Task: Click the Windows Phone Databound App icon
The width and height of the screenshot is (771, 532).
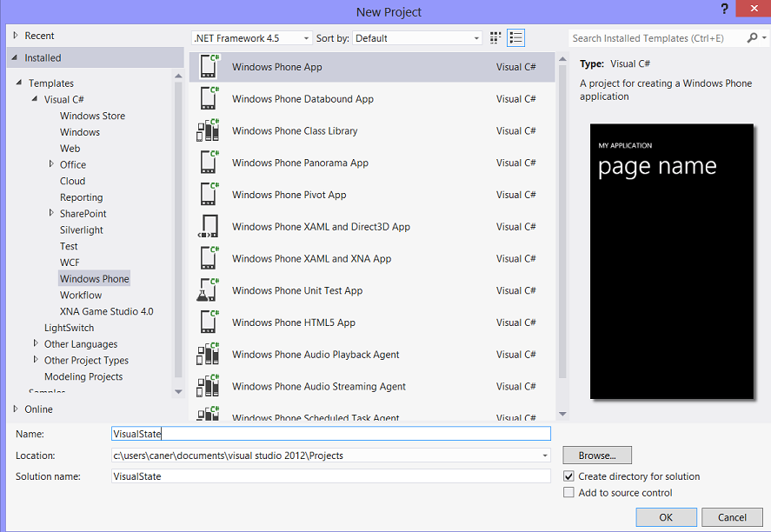Action: point(209,99)
